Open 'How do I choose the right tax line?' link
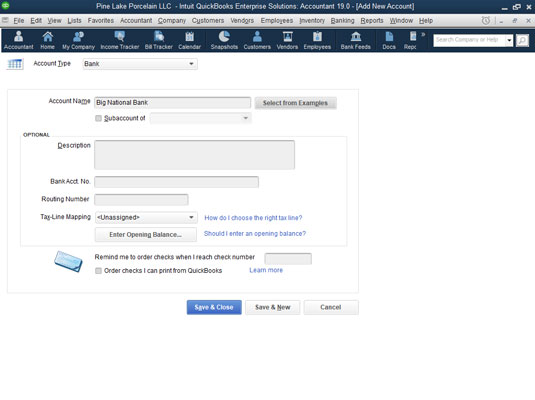The image size is (535, 400). point(253,218)
